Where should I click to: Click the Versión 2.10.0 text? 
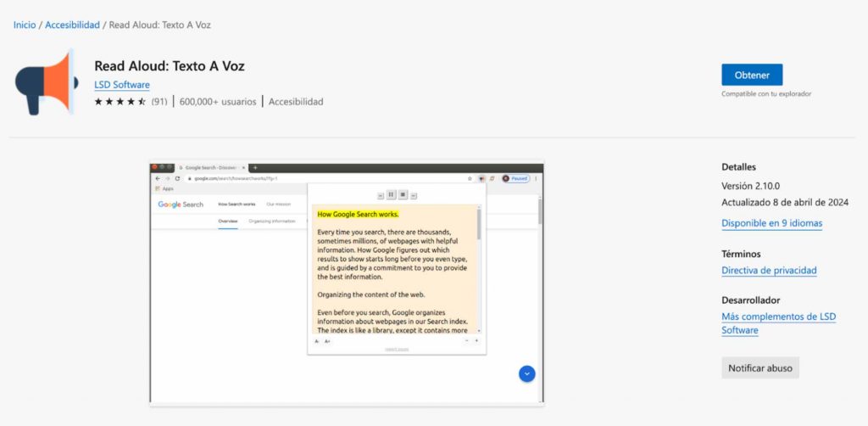coord(751,186)
